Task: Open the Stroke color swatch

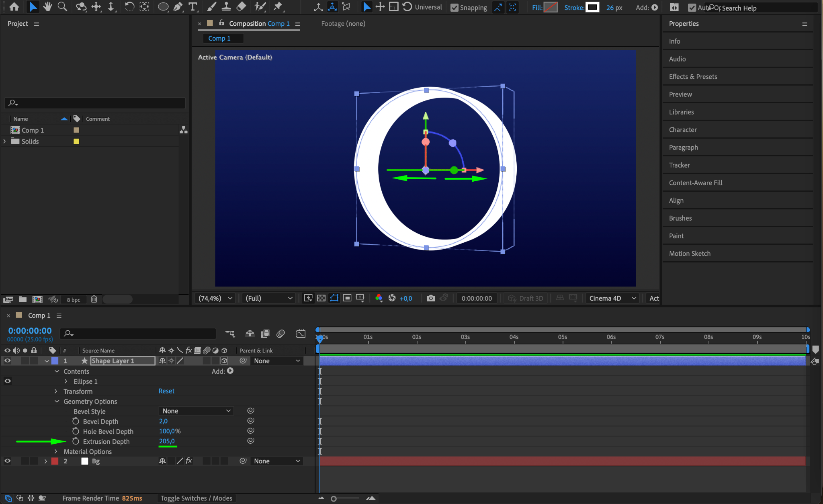Action: click(x=592, y=7)
